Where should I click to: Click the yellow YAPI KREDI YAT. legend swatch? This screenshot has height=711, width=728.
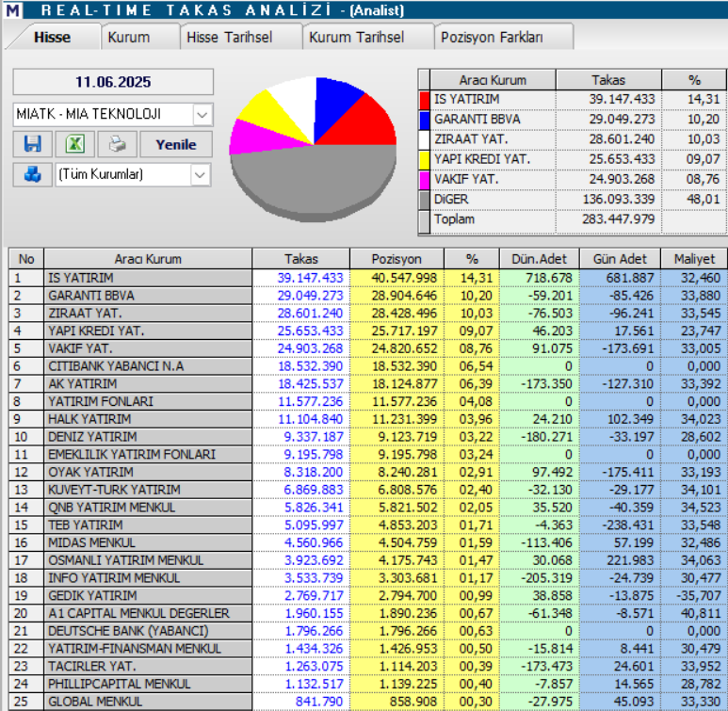425,159
